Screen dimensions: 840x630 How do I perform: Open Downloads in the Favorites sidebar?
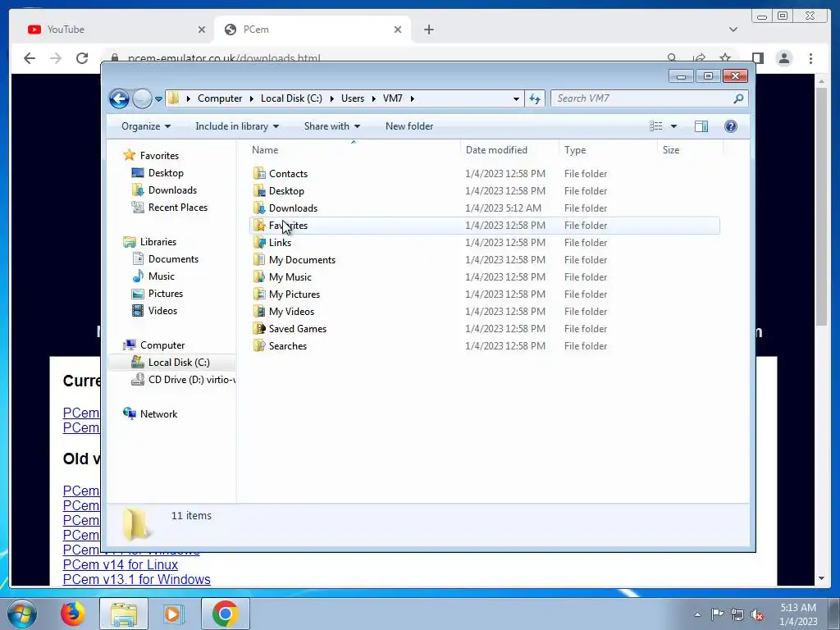pyautogui.click(x=172, y=190)
